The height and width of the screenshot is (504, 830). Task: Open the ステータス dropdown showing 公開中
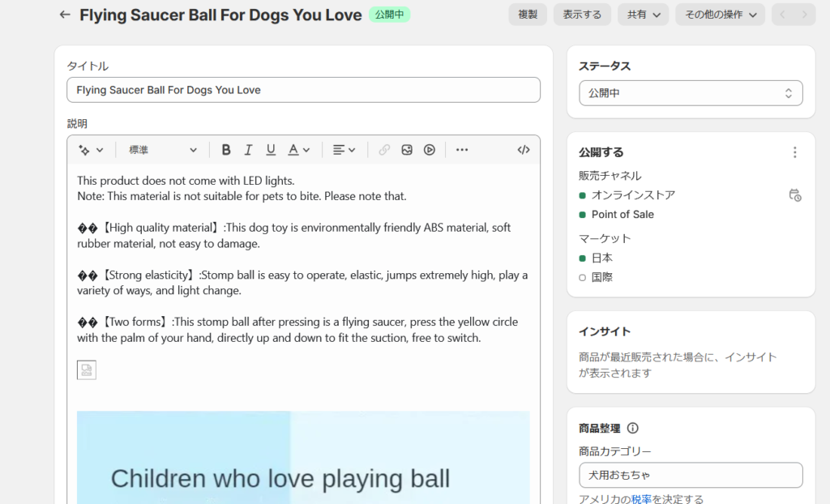pyautogui.click(x=691, y=93)
